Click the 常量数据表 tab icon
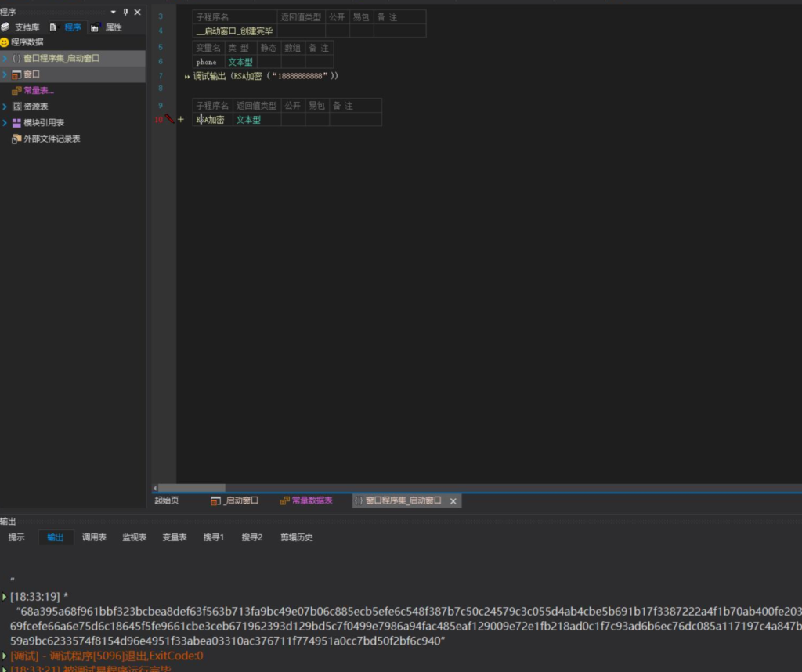The width and height of the screenshot is (802, 672). pyautogui.click(x=284, y=500)
